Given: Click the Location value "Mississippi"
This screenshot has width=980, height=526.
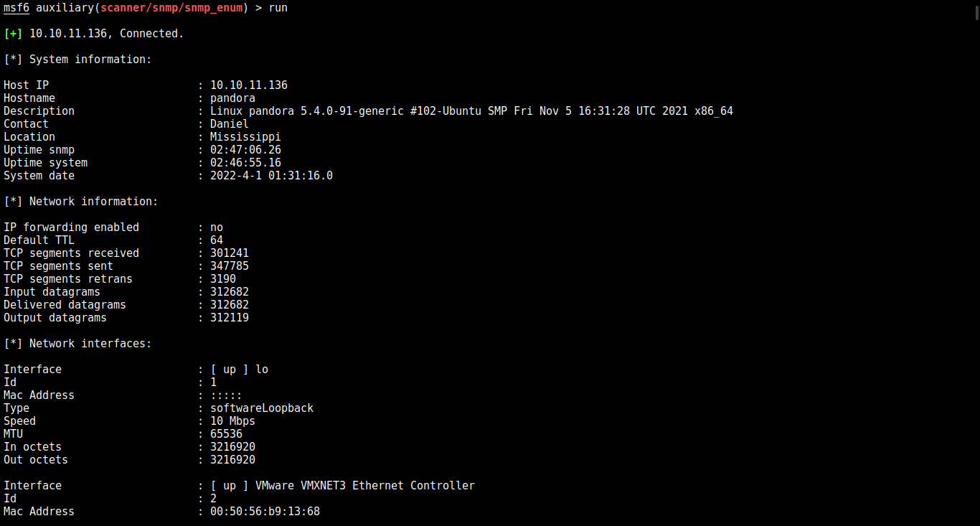Looking at the screenshot, I should (x=245, y=137).
